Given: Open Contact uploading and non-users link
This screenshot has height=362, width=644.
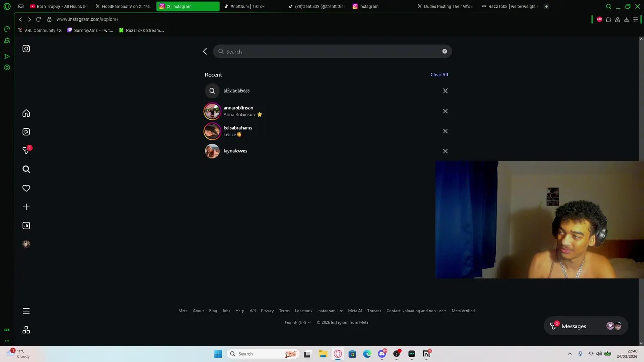Looking at the screenshot, I should 417,311.
